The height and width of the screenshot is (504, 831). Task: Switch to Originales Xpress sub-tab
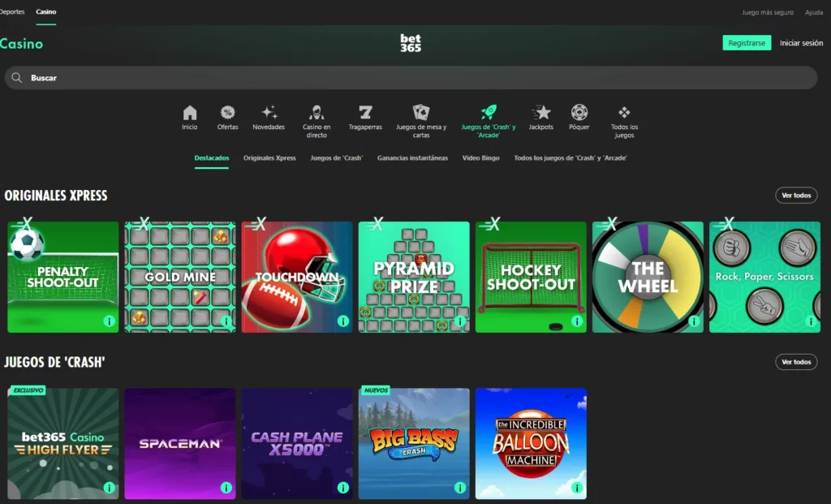[x=269, y=158]
